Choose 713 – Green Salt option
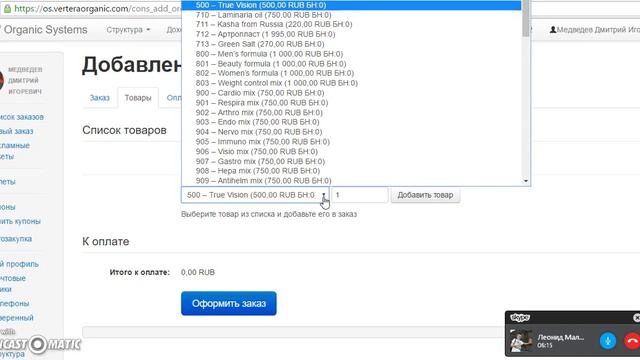 click(x=351, y=44)
